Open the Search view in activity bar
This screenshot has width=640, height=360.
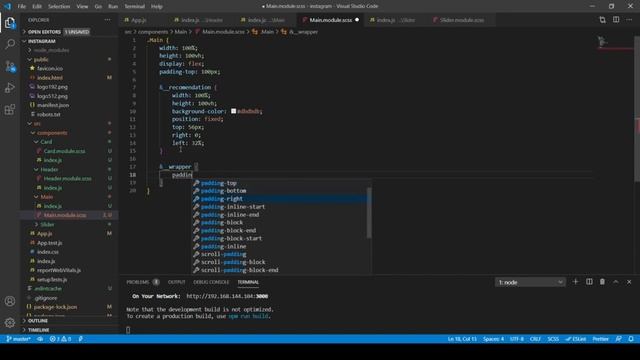10,44
